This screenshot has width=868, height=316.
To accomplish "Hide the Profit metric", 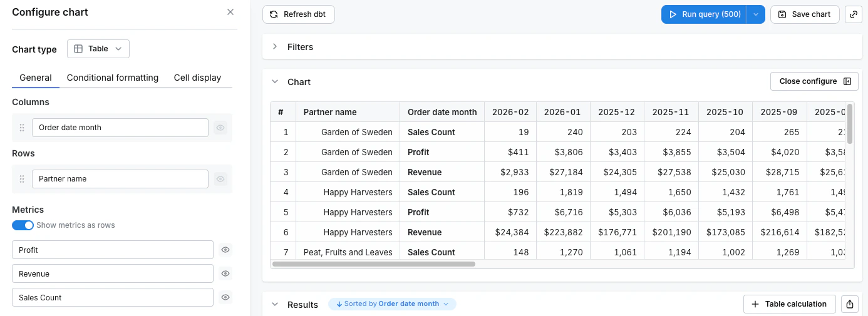I will (x=225, y=250).
